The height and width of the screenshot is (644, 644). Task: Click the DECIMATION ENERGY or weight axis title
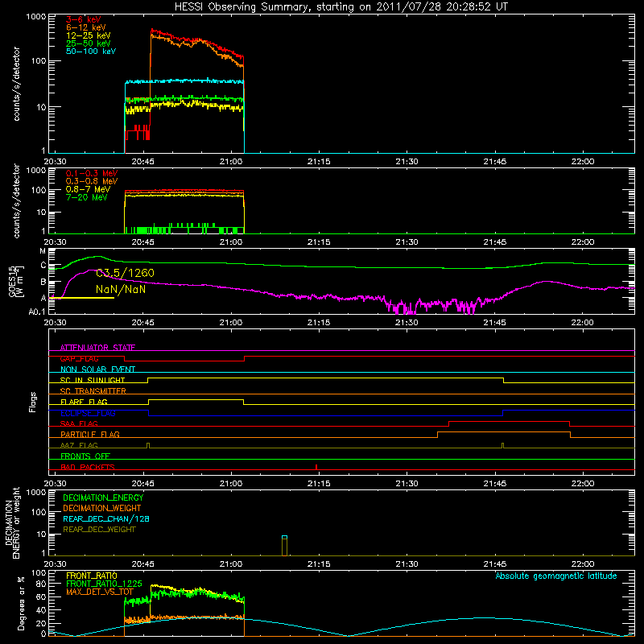click(x=12, y=522)
